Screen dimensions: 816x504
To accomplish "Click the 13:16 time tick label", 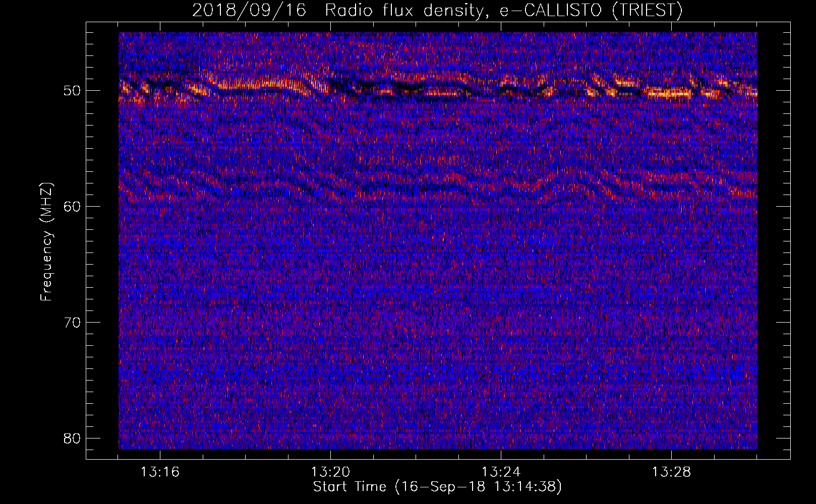I will point(160,472).
